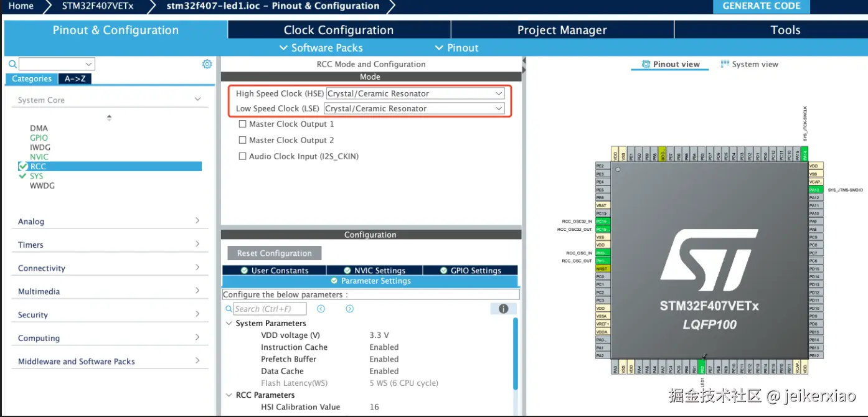Click the magnifier icon beside the category search
This screenshot has height=417, width=868.
tap(12, 64)
